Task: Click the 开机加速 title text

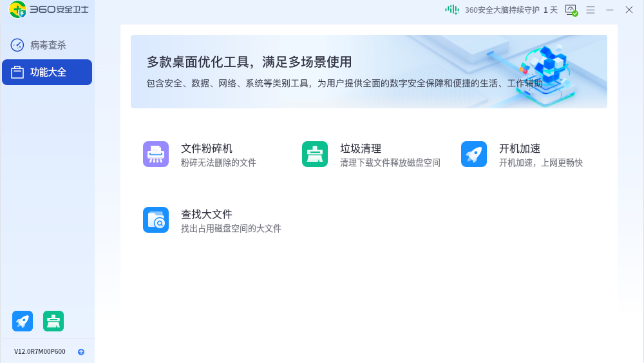Action: pyautogui.click(x=520, y=148)
